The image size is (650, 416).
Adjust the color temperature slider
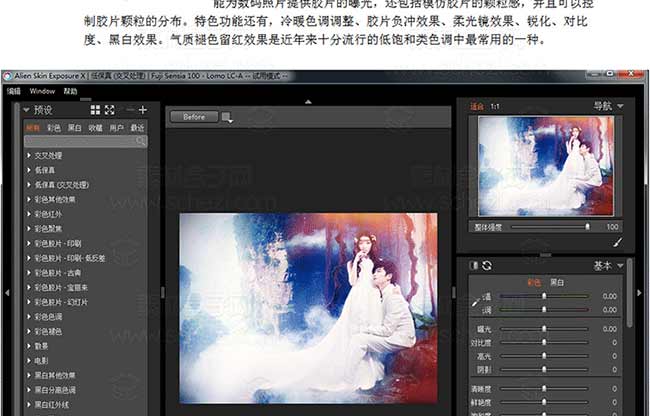coord(544,296)
